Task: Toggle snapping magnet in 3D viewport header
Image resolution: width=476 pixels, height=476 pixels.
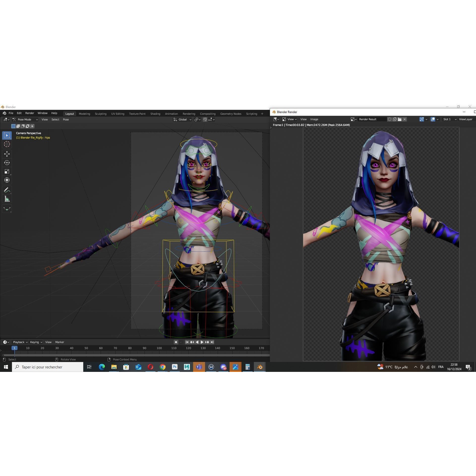Action: pos(205,119)
